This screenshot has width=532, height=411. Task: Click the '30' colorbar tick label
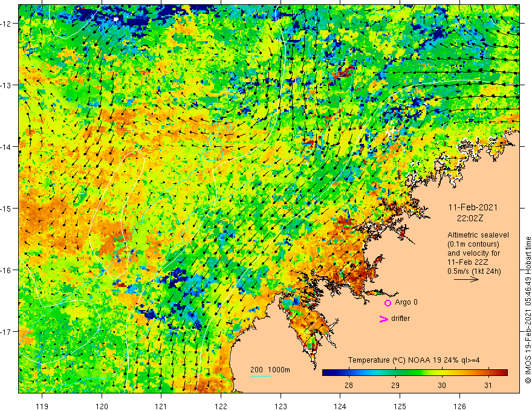pyautogui.click(x=441, y=385)
